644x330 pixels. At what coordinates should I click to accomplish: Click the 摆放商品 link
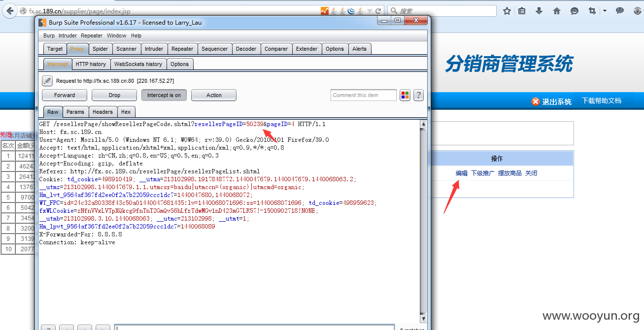point(510,173)
